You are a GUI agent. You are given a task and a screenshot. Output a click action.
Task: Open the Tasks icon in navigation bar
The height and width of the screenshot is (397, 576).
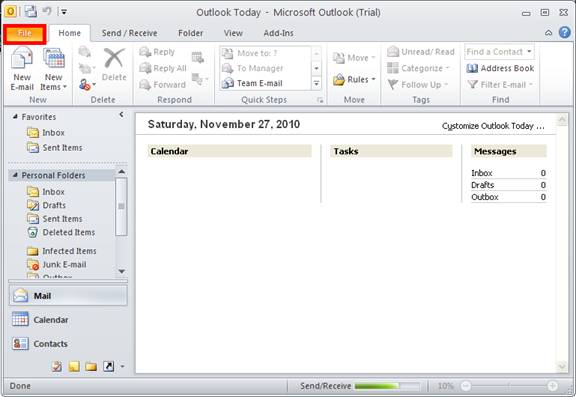pyautogui.click(x=57, y=366)
